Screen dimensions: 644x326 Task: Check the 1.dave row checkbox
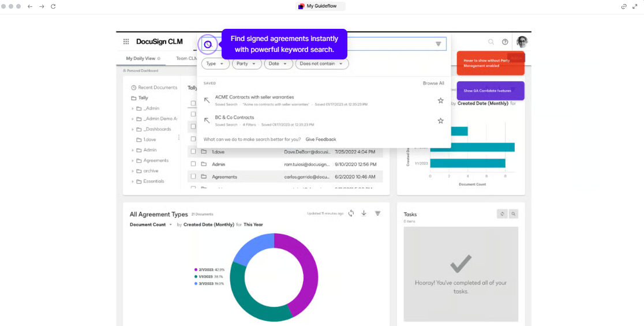click(193, 152)
